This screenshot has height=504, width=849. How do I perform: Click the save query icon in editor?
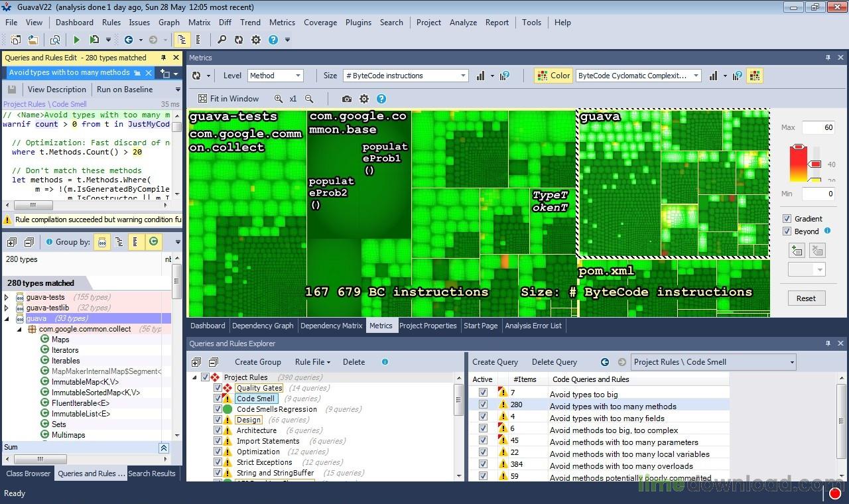tap(11, 90)
